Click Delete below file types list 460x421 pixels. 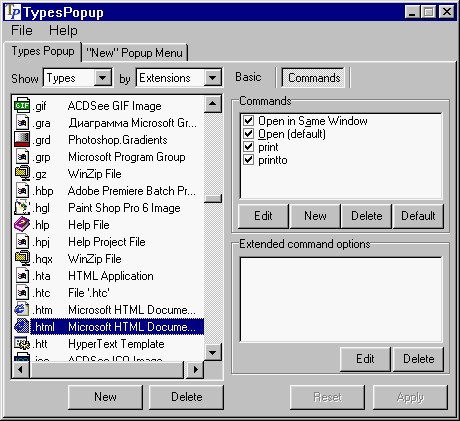pyautogui.click(x=186, y=397)
